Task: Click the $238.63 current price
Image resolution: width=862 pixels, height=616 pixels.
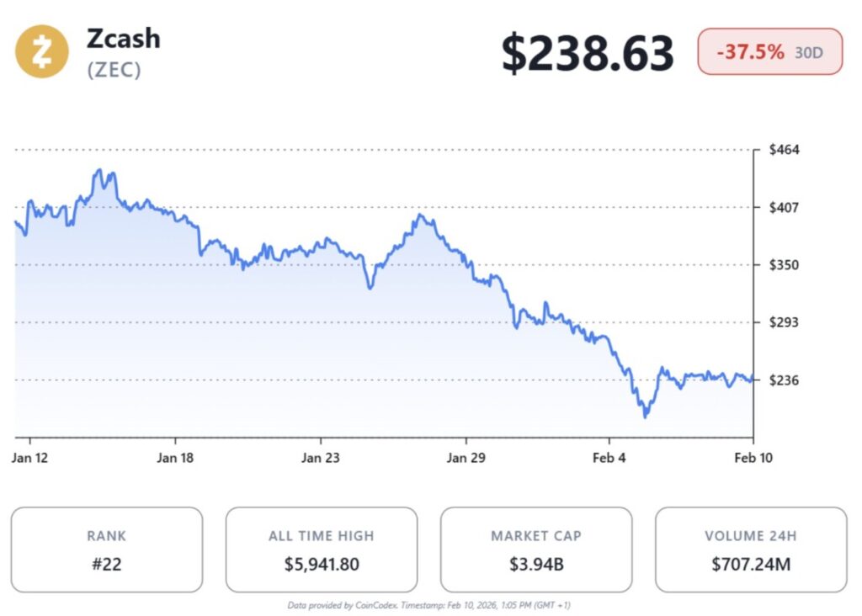Action: (588, 52)
